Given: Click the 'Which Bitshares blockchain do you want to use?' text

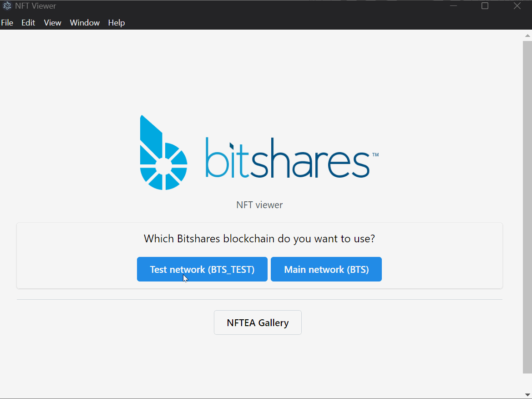Looking at the screenshot, I should (259, 239).
